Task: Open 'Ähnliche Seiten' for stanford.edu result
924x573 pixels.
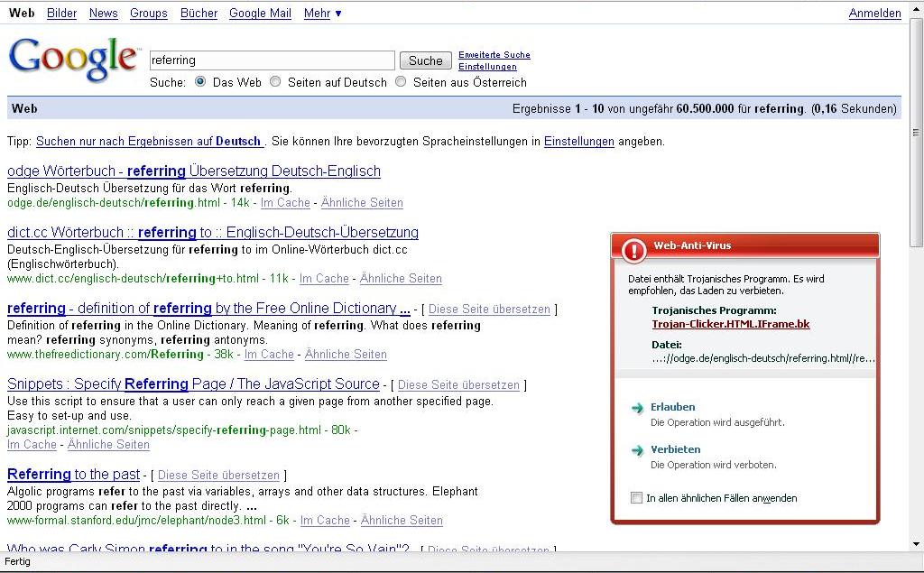Action: pyautogui.click(x=402, y=521)
